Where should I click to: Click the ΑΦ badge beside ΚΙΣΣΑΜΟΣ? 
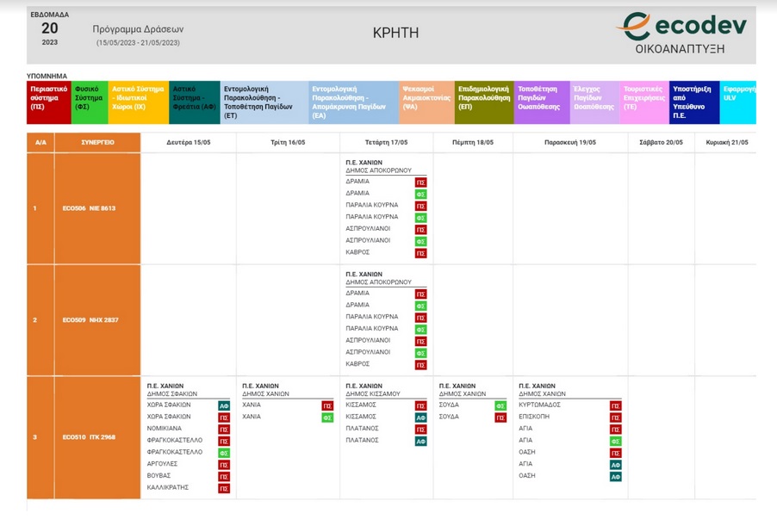[x=421, y=418]
